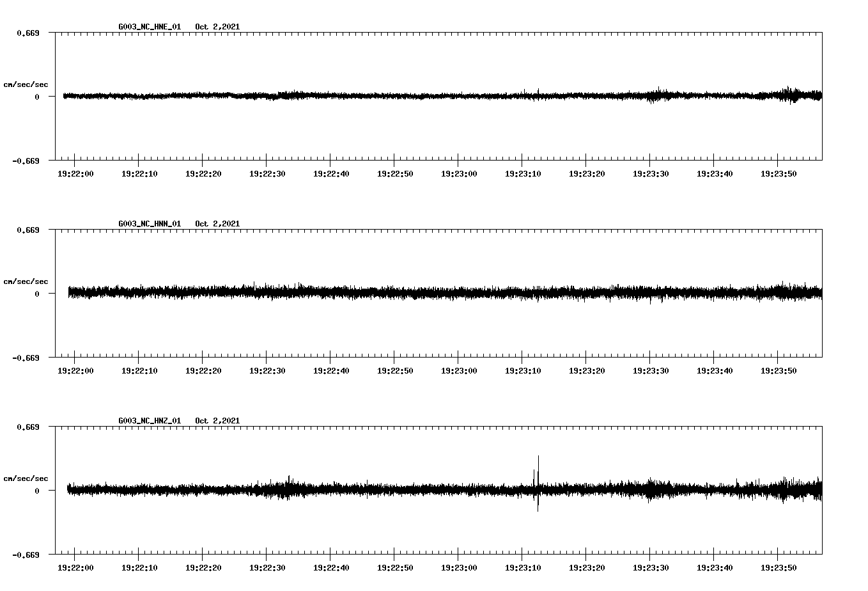This screenshot has width=868, height=591.
Task: Click 19:22:00 time label under HNE plot
Action: [75, 173]
